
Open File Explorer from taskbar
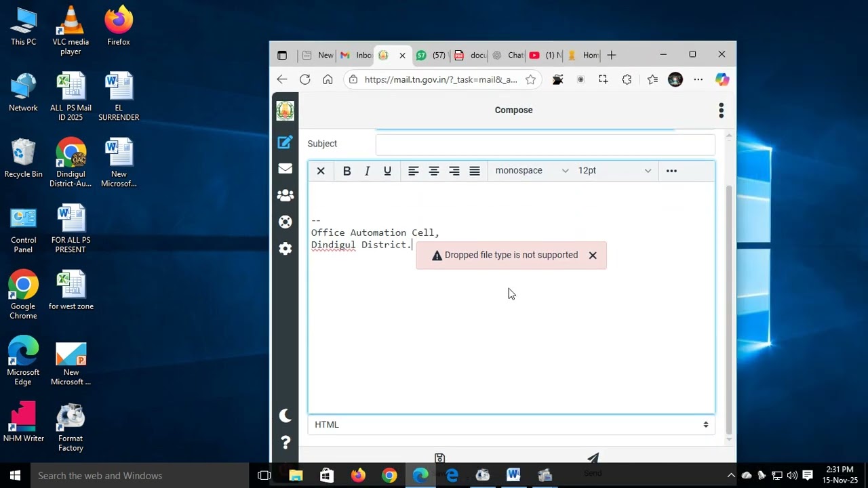(296, 476)
